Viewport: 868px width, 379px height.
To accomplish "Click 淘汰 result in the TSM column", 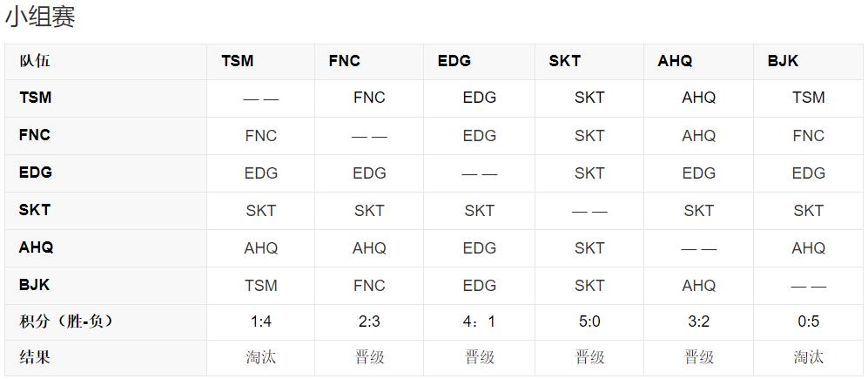I will click(x=261, y=357).
